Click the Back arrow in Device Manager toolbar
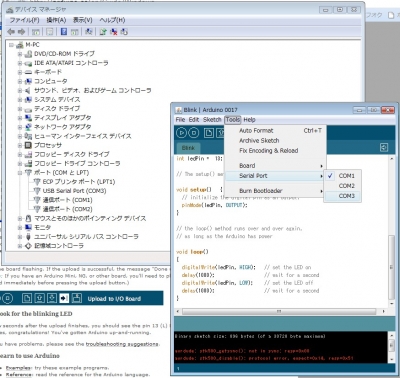400x378 pixels. point(11,32)
